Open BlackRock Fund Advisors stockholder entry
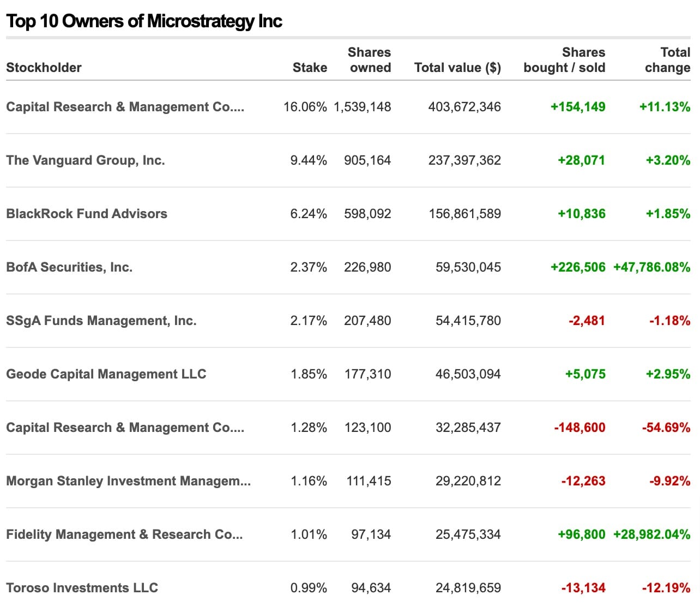 [87, 214]
